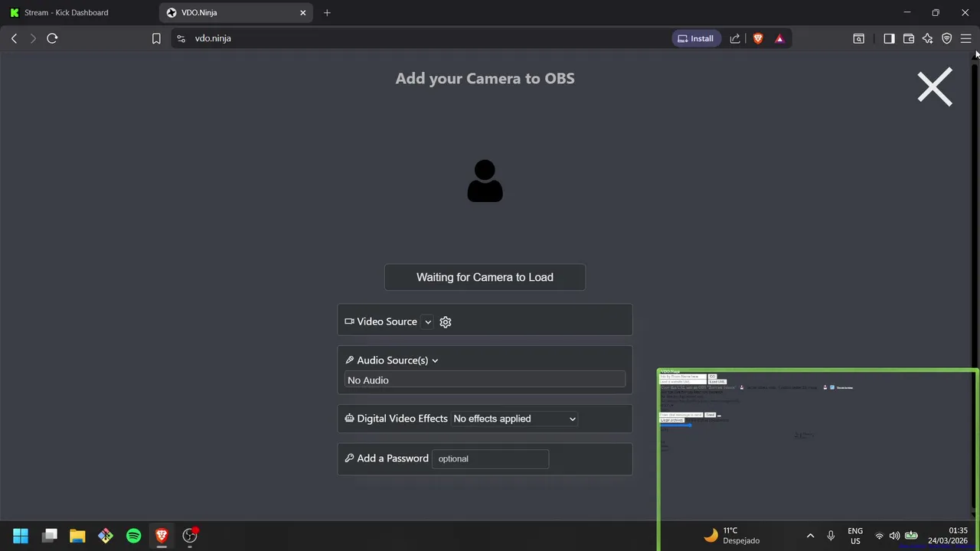Open the browser hamburger menu
The image size is (980, 551).
965,38
